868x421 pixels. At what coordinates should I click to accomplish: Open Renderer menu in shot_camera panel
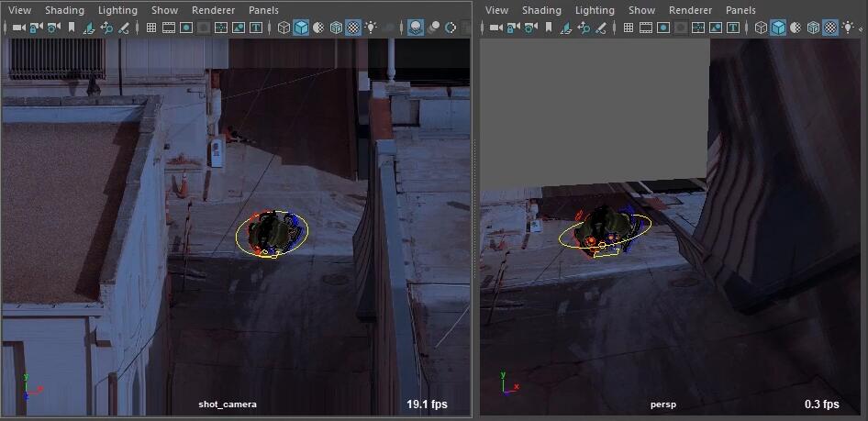point(214,10)
